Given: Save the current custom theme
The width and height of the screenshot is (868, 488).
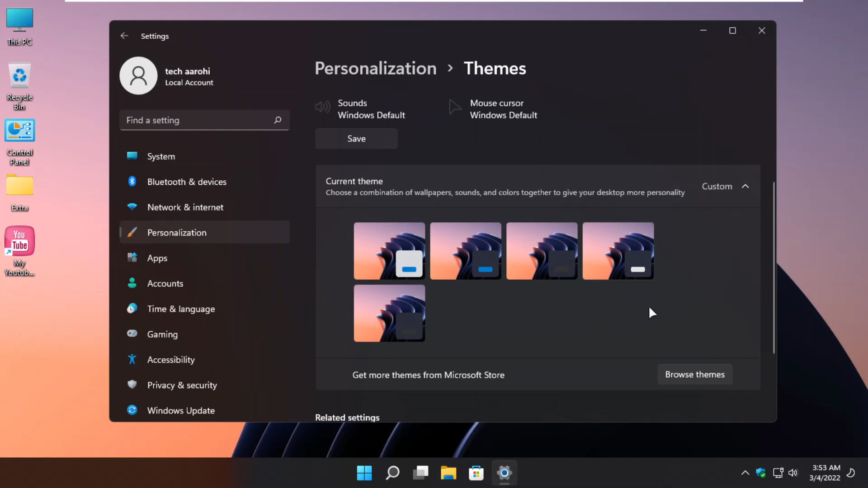Looking at the screenshot, I should [x=356, y=138].
